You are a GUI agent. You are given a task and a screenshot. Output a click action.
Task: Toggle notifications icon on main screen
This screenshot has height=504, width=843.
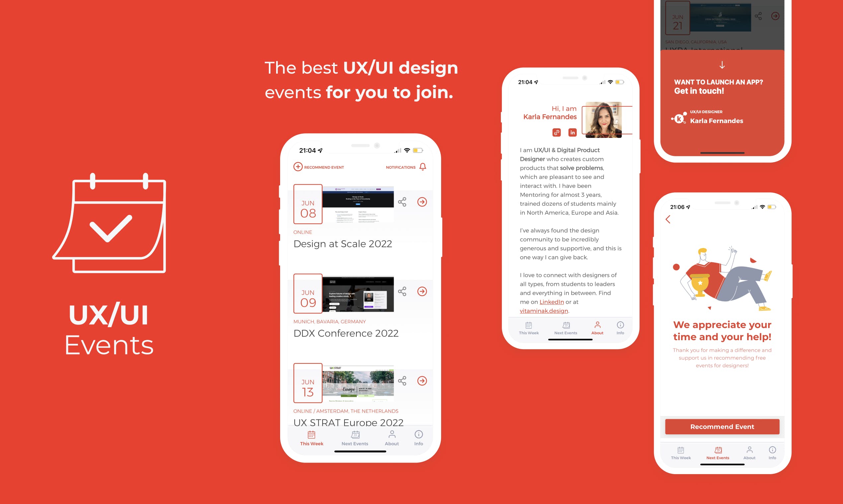click(424, 167)
